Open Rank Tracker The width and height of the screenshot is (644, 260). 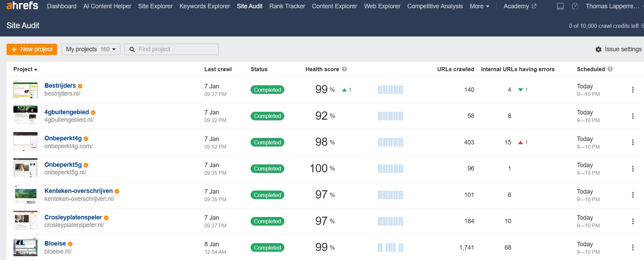[287, 6]
